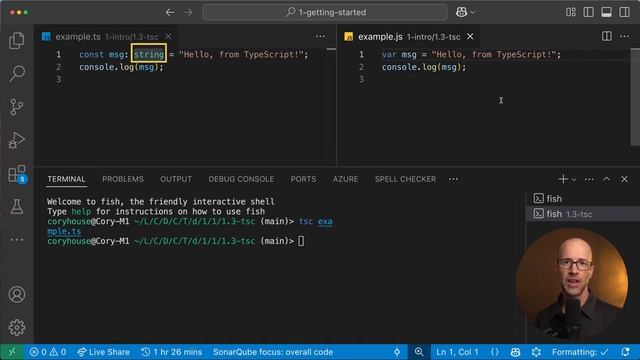Switch to the PROBLEMS panel tab
The image size is (640, 360).
123,179
